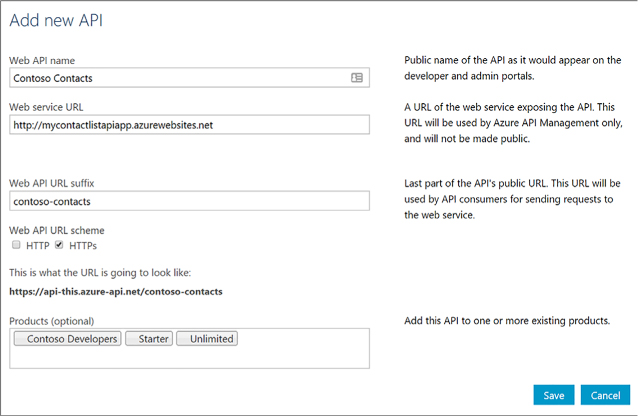The height and width of the screenshot is (416, 638).
Task: Click the HTTPs label text
Action: point(83,245)
